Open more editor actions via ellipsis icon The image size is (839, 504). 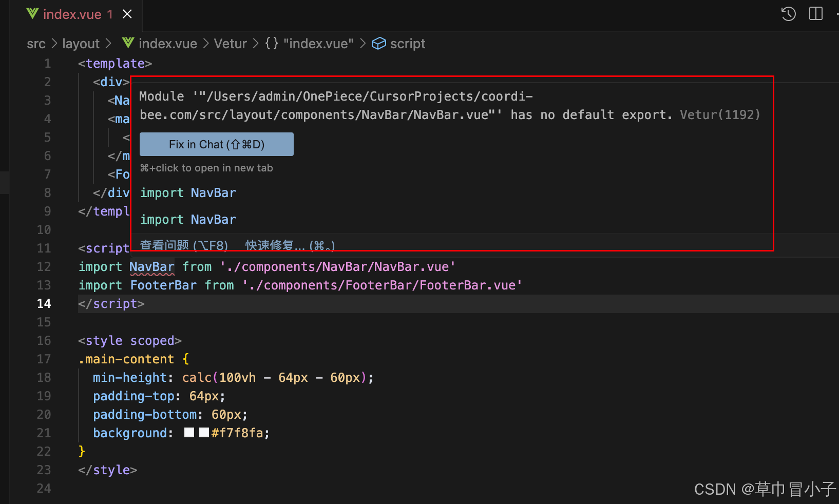pyautogui.click(x=837, y=14)
